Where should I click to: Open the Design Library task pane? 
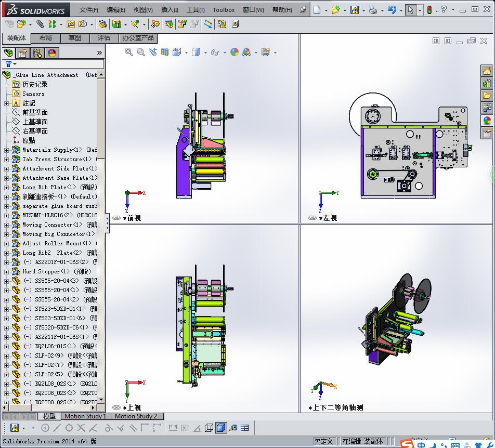tap(487, 83)
